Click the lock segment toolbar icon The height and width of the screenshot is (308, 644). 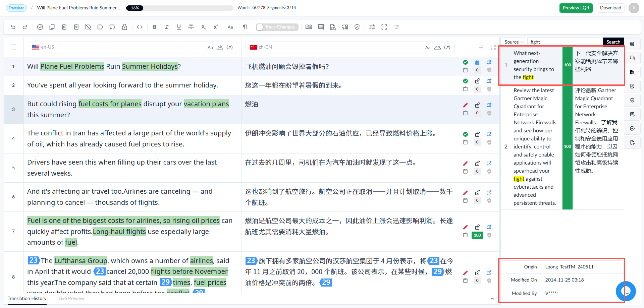click(124, 27)
